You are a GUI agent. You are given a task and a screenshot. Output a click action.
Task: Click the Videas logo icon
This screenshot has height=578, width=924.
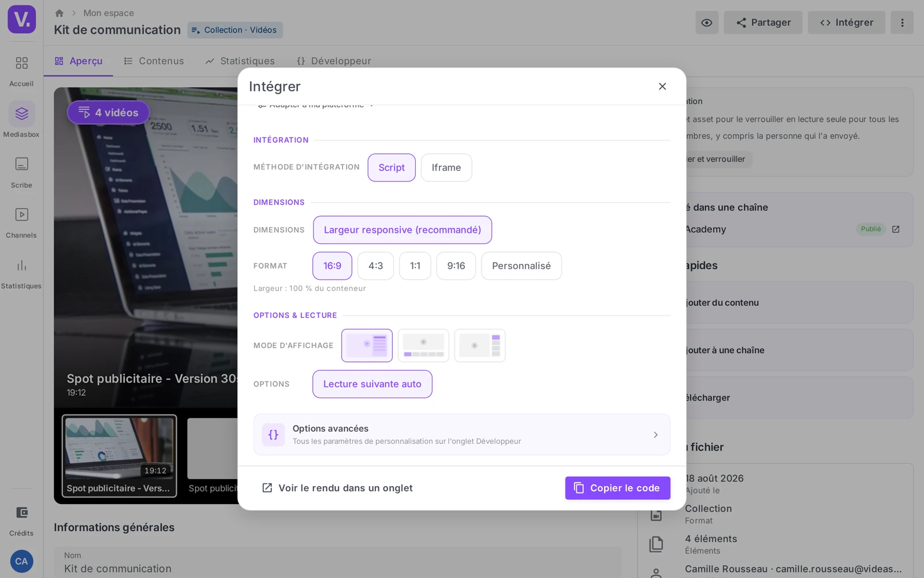tap(22, 19)
